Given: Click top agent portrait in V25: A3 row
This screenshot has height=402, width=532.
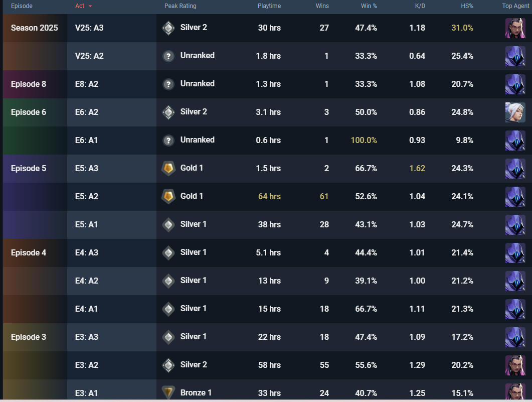Looking at the screenshot, I should pyautogui.click(x=515, y=28).
